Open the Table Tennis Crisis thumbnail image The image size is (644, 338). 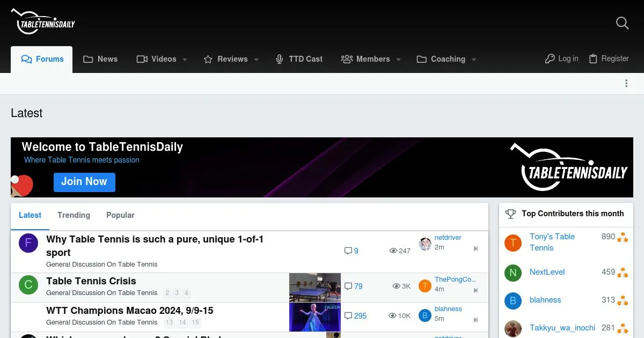315,288
